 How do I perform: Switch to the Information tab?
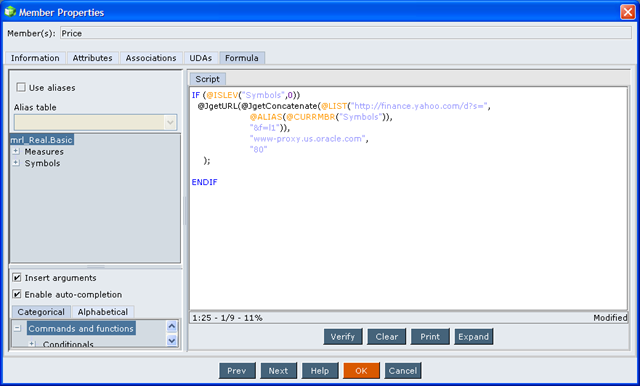click(35, 58)
